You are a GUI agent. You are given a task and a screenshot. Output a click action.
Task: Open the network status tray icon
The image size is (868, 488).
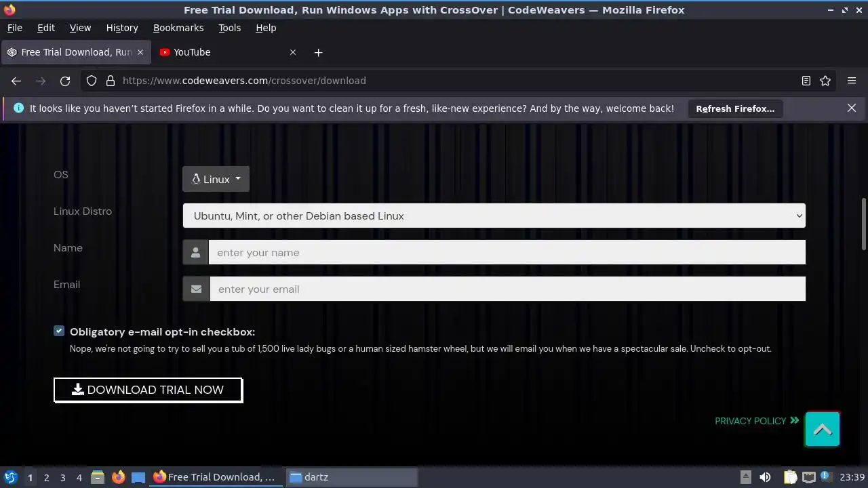pos(808,477)
